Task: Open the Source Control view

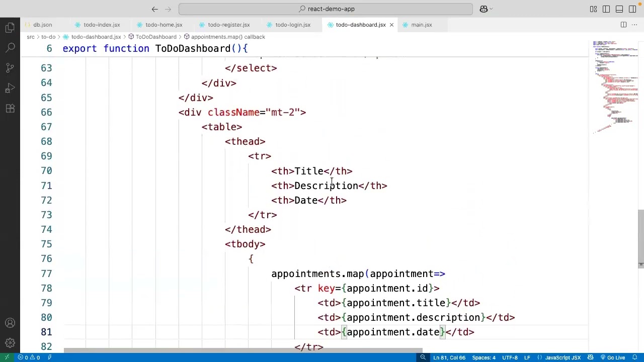Action: coord(10,68)
